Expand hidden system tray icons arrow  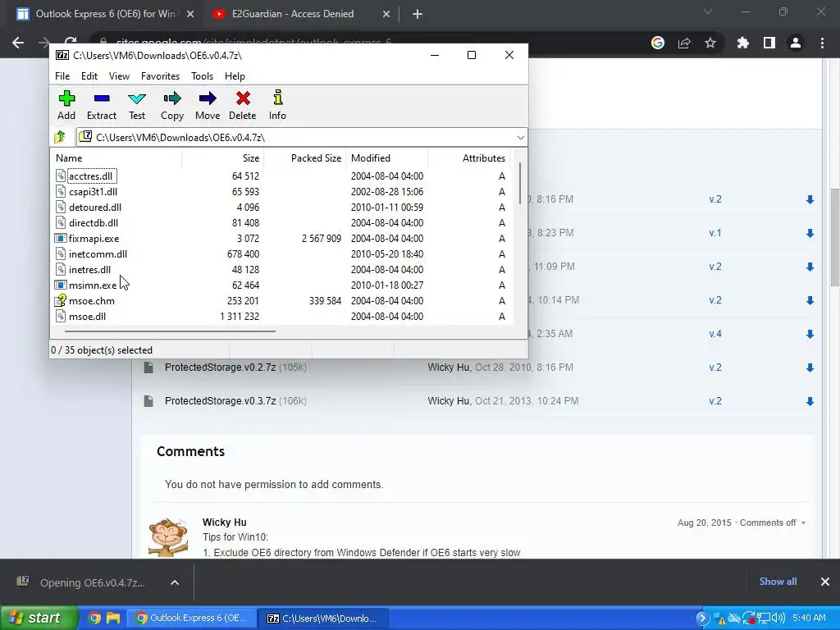[x=702, y=619]
